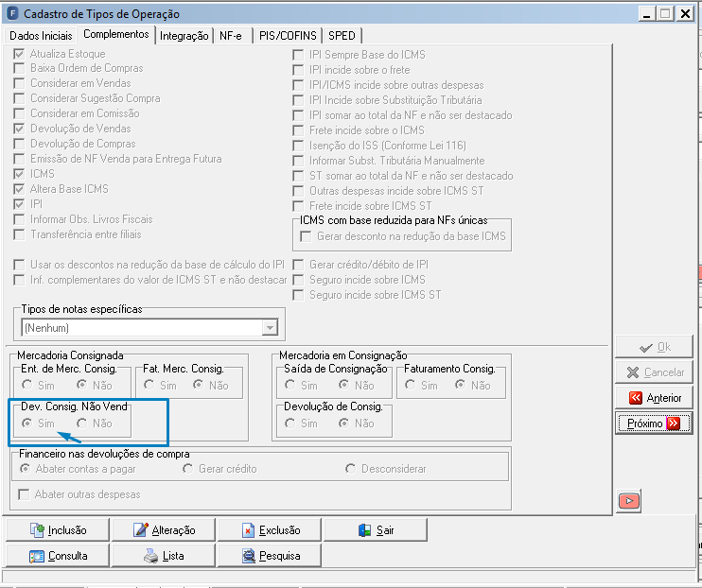
Task: Click the Lista printer icon
Action: [x=150, y=556]
